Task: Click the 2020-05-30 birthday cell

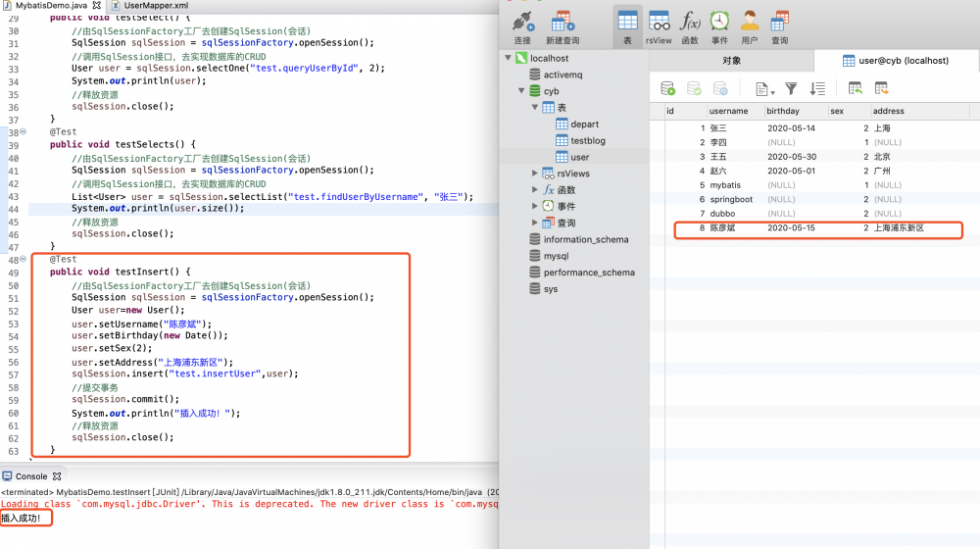Action: pyautogui.click(x=792, y=157)
